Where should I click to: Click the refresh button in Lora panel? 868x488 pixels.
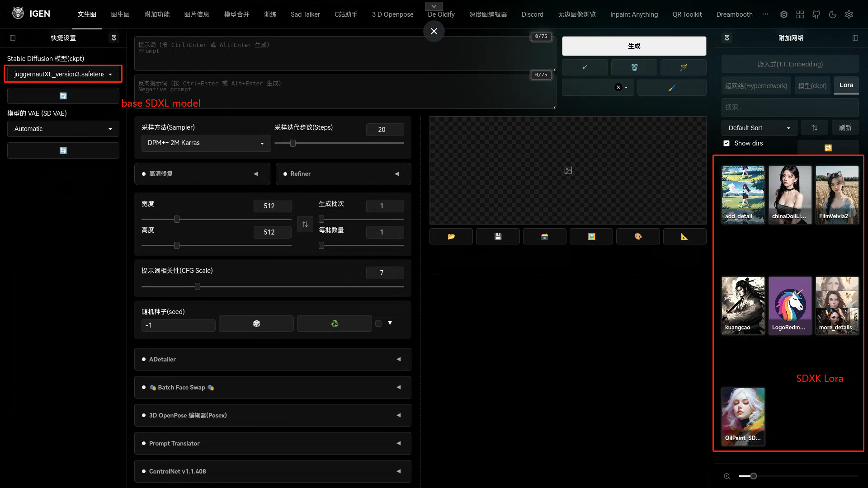pos(845,128)
